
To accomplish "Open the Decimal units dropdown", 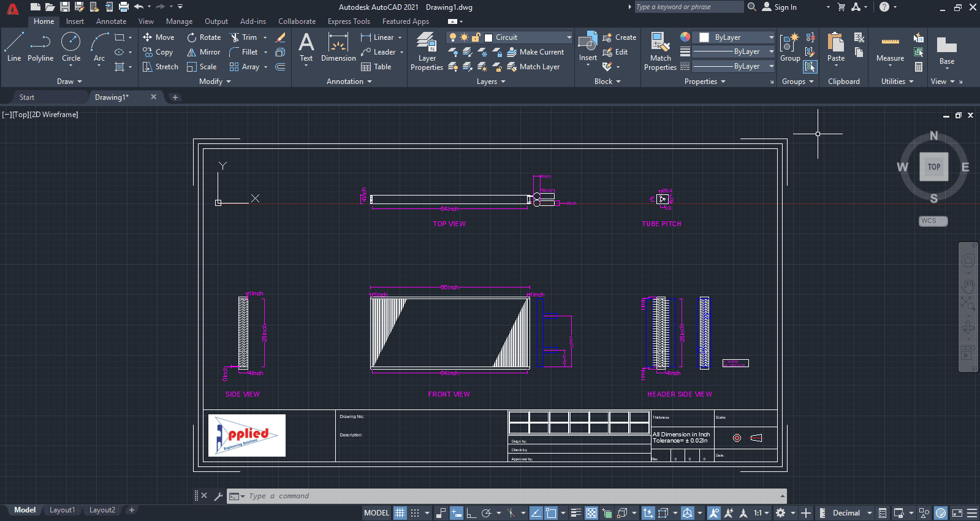I will (x=852, y=513).
